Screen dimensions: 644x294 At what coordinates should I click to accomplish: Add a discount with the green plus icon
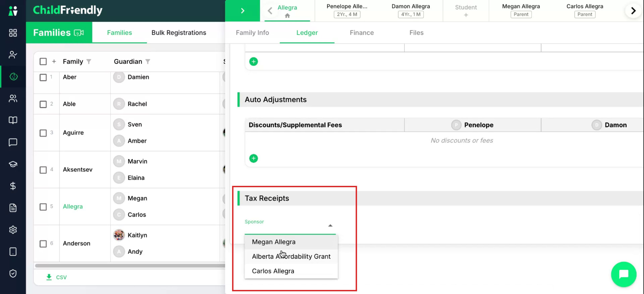253,158
